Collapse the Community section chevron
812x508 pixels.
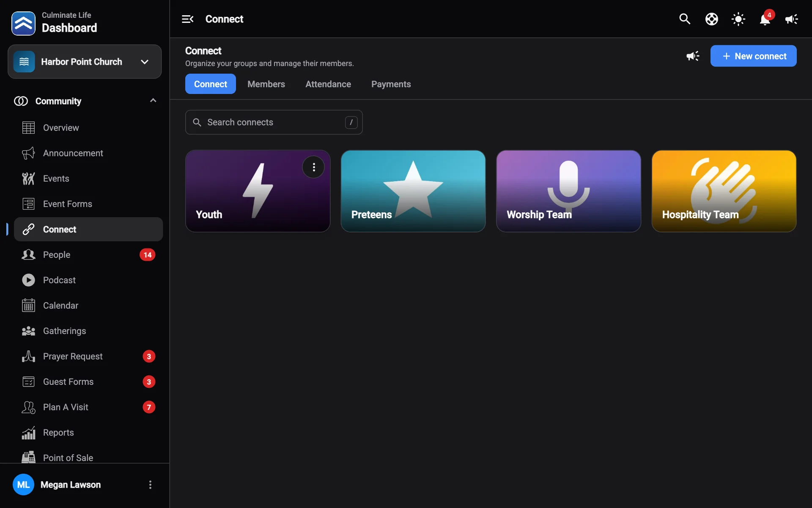point(153,101)
